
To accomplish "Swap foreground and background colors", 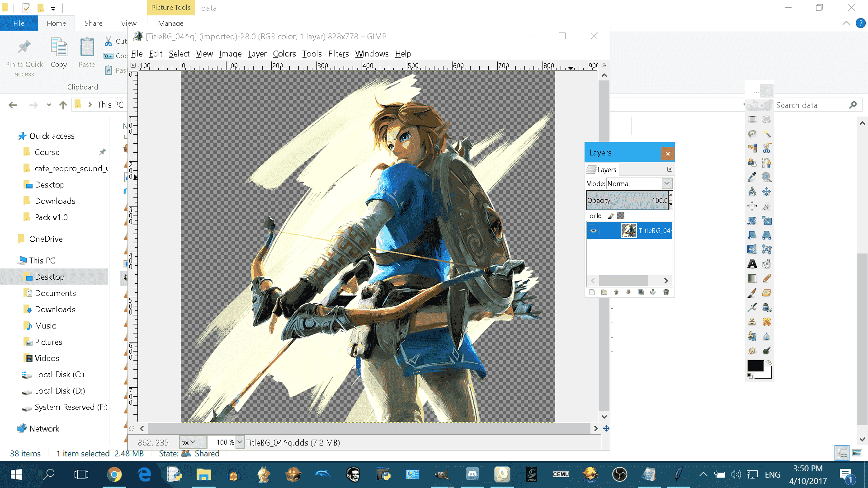I will (769, 363).
